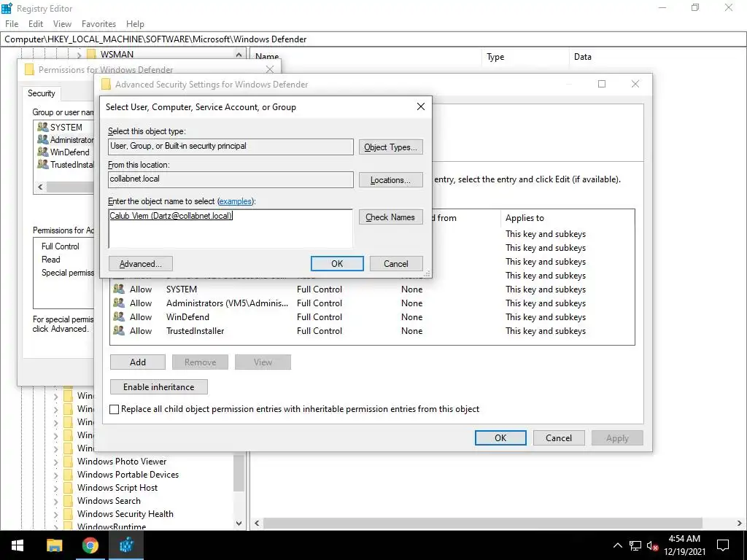Viewport: 747px width, 560px height.
Task: Click the taskbar clock showing 4:54 AM
Action: point(684,545)
